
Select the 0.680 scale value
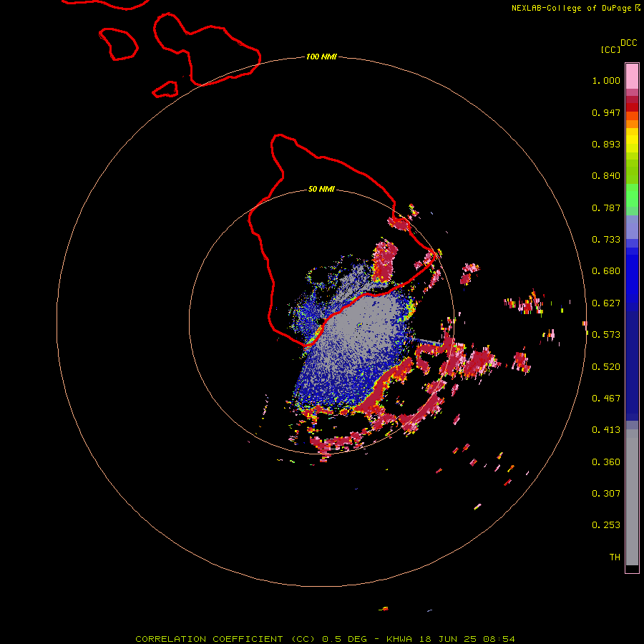pos(606,271)
